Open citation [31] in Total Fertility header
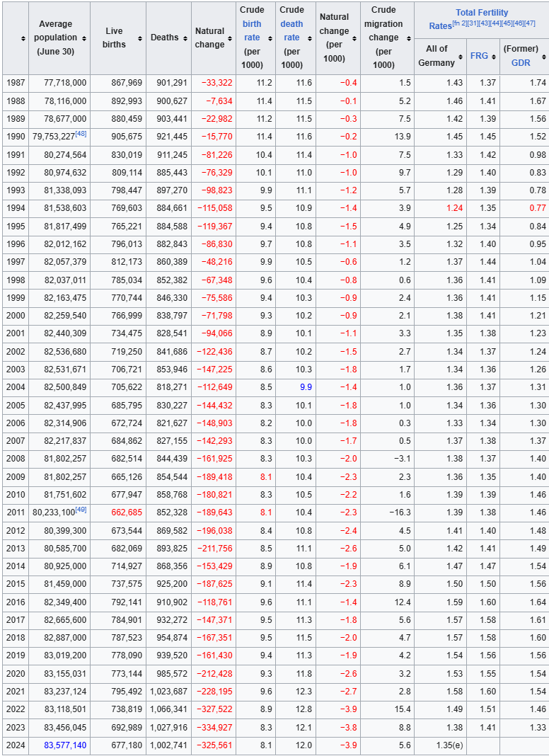Image resolution: width=549 pixels, height=756 pixels. 473,23
